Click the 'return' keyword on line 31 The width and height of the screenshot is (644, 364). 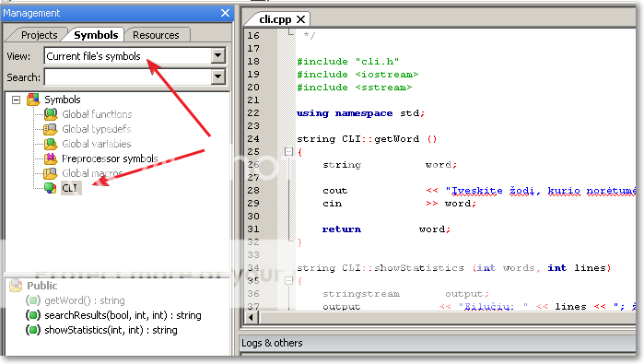click(341, 229)
